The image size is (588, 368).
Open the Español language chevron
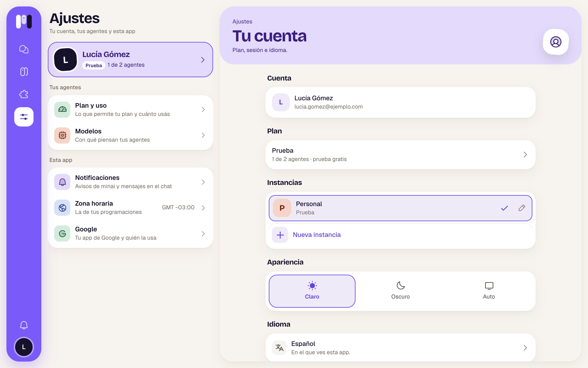[x=525, y=348]
